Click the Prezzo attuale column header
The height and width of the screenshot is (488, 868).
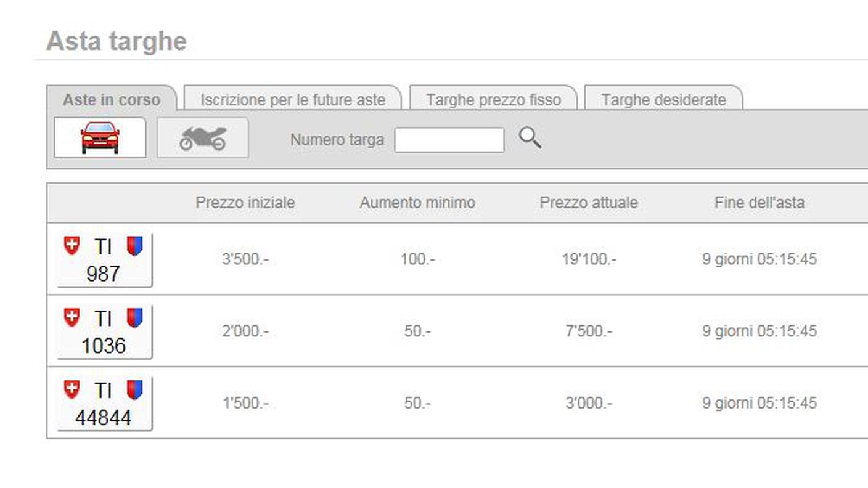[x=589, y=203]
